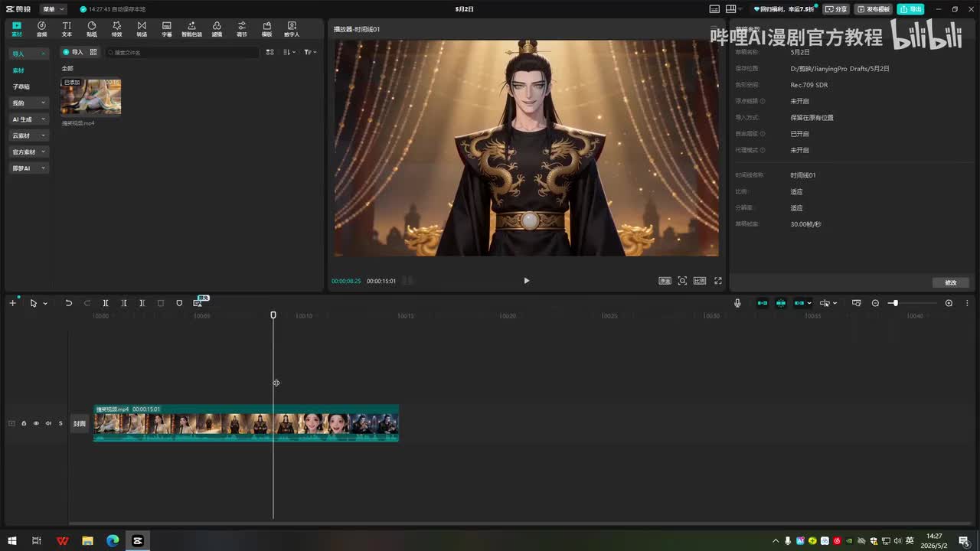Screen dimensions: 980x551
Task: Expand the 即梦AI sidebar section
Action: click(29, 168)
